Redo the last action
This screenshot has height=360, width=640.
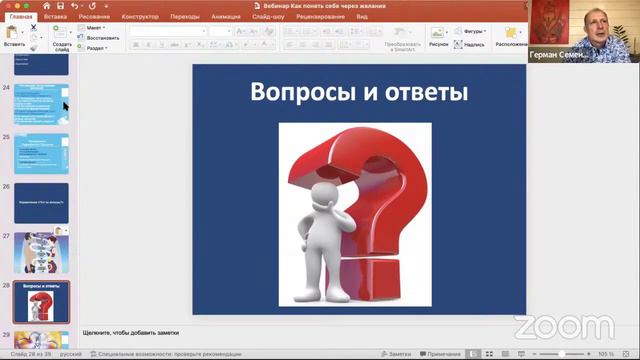point(92,6)
